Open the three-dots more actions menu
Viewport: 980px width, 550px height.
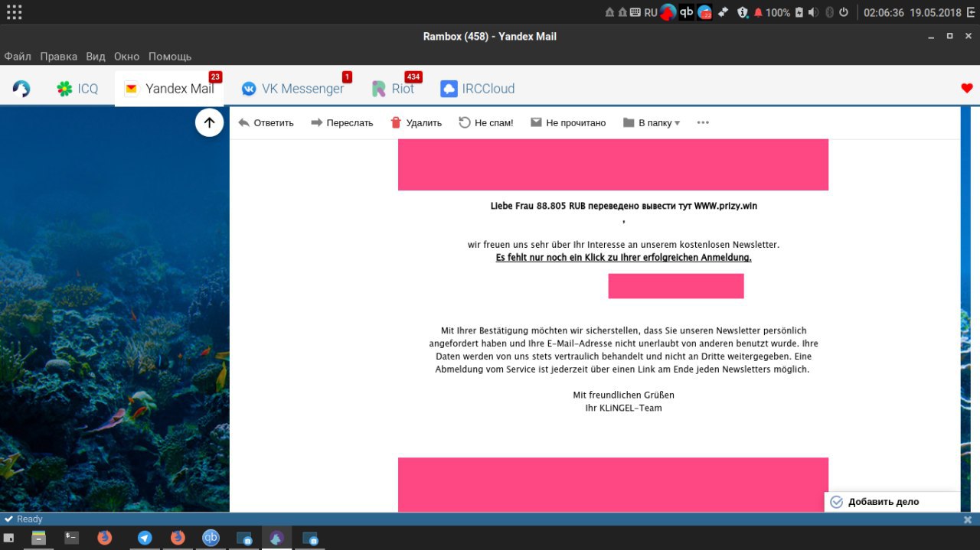tap(703, 122)
